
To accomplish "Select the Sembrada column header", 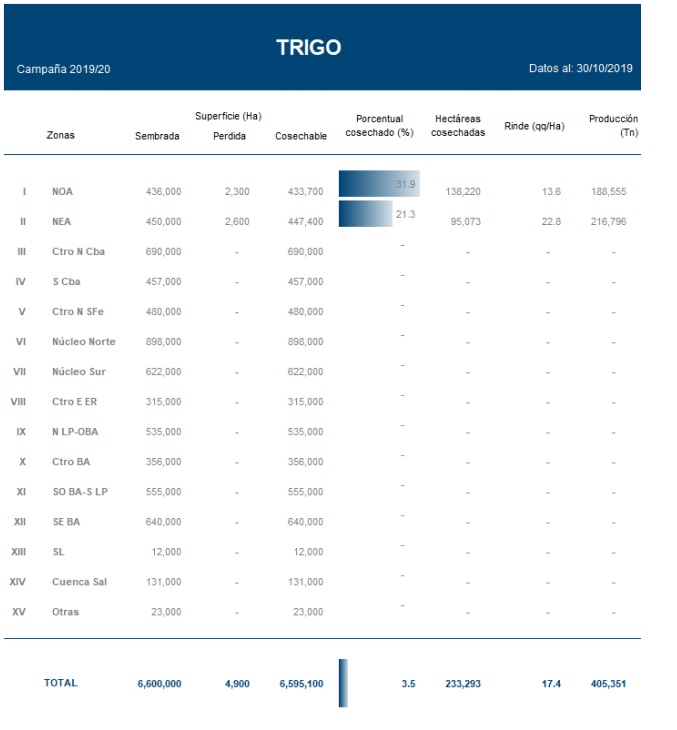I will pyautogui.click(x=157, y=136).
